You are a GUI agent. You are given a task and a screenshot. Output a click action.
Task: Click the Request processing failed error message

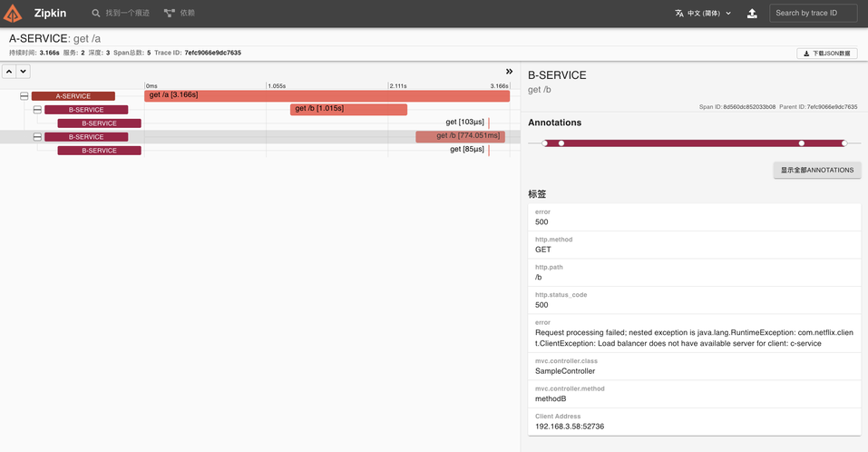[694, 338]
